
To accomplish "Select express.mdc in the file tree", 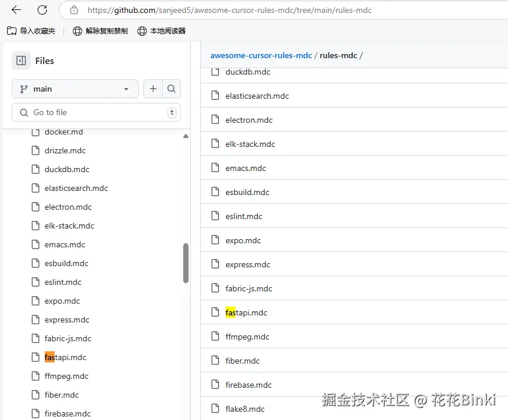I will 67,320.
